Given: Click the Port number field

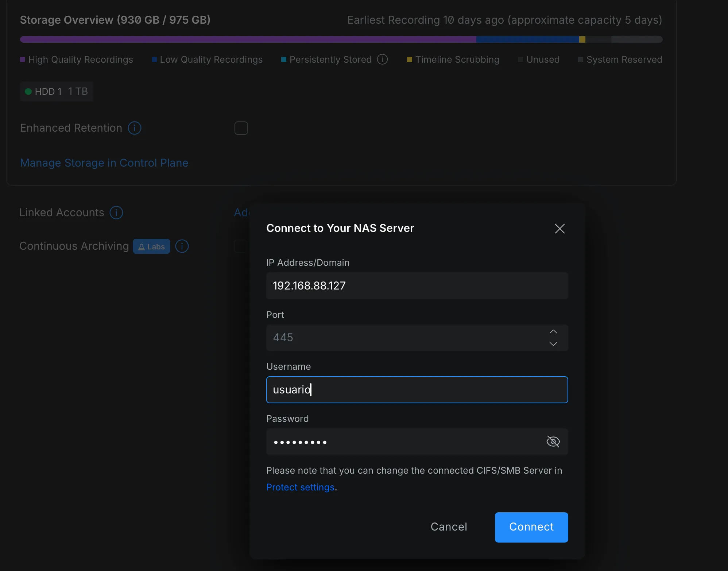Looking at the screenshot, I should pos(401,338).
